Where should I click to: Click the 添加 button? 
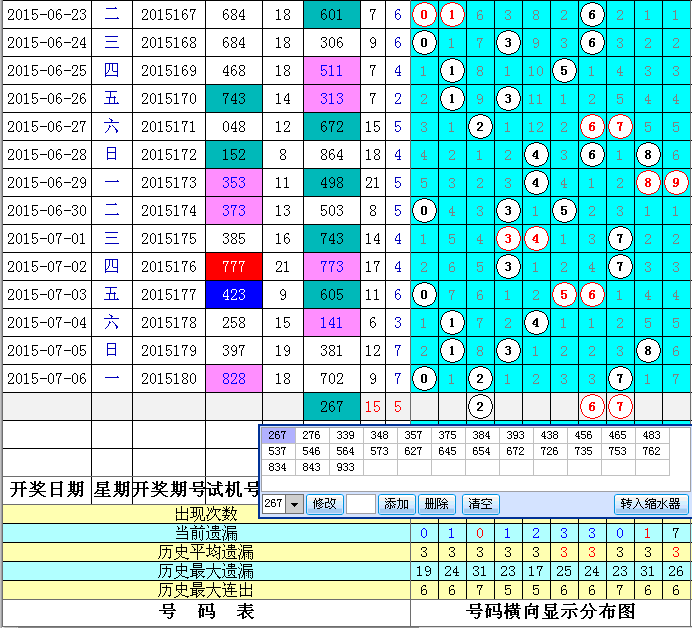(396, 504)
